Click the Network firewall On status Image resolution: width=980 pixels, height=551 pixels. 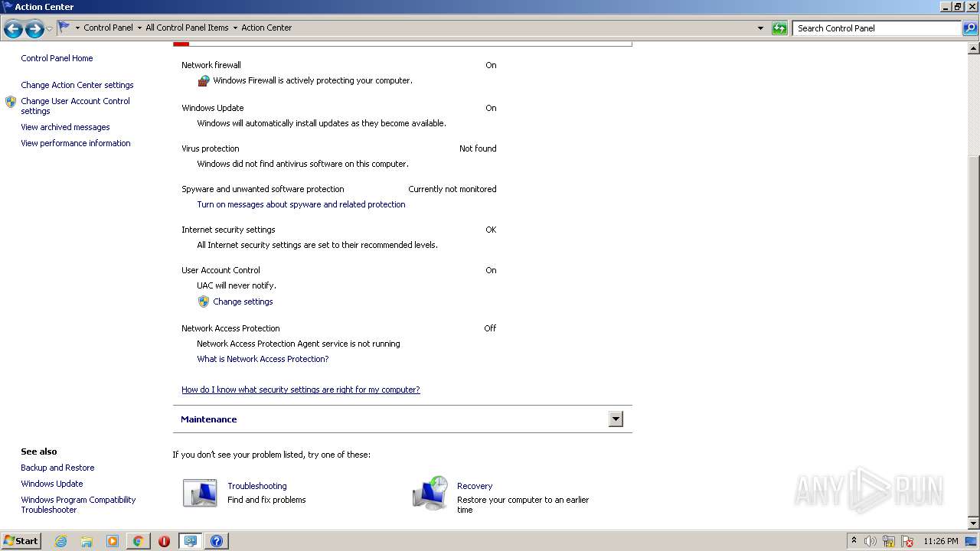[491, 65]
